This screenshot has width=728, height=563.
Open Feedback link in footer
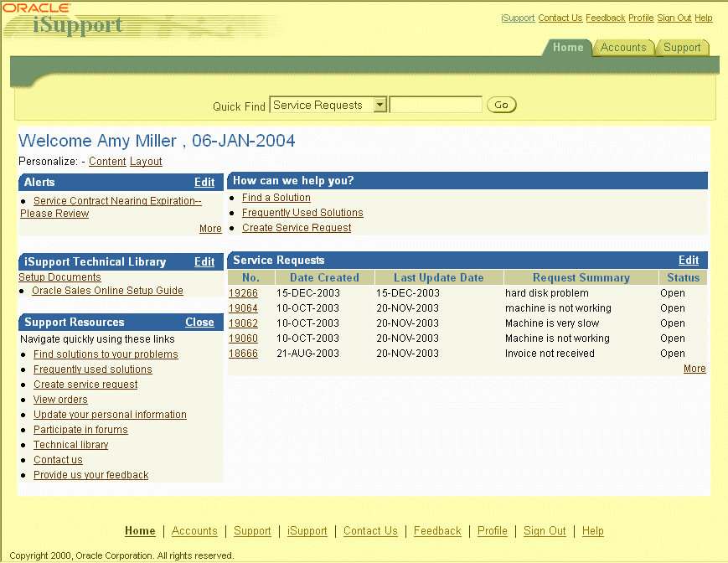click(437, 530)
